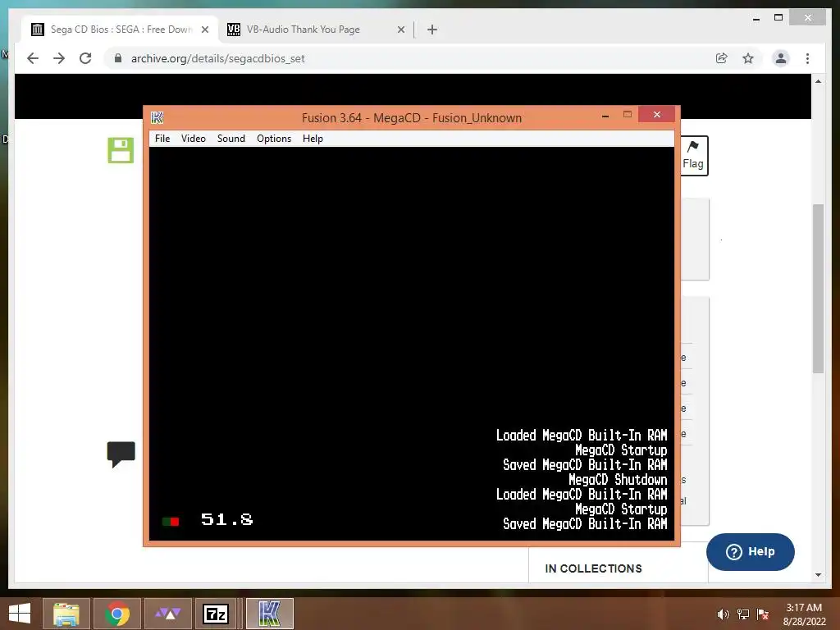This screenshot has height=630, width=840.
Task: Minimize the Chrome window
Action: coord(756,18)
